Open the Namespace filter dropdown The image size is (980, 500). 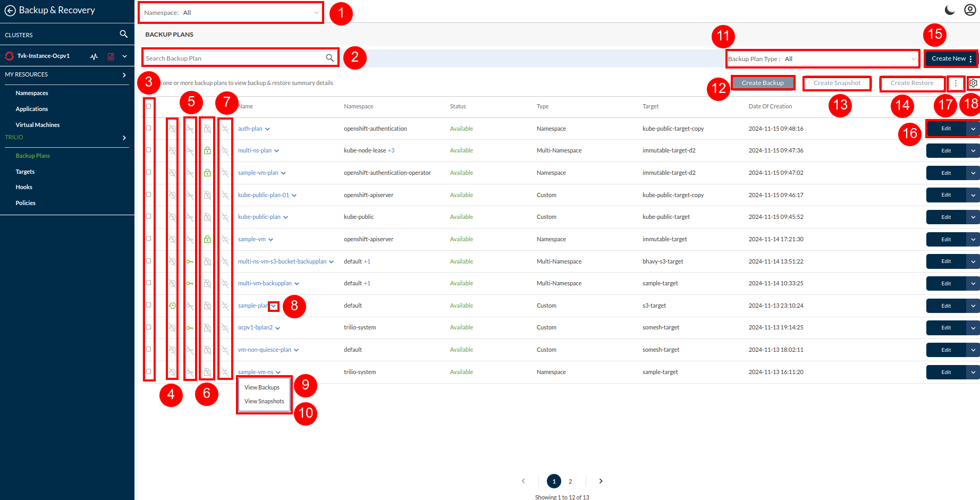point(231,13)
